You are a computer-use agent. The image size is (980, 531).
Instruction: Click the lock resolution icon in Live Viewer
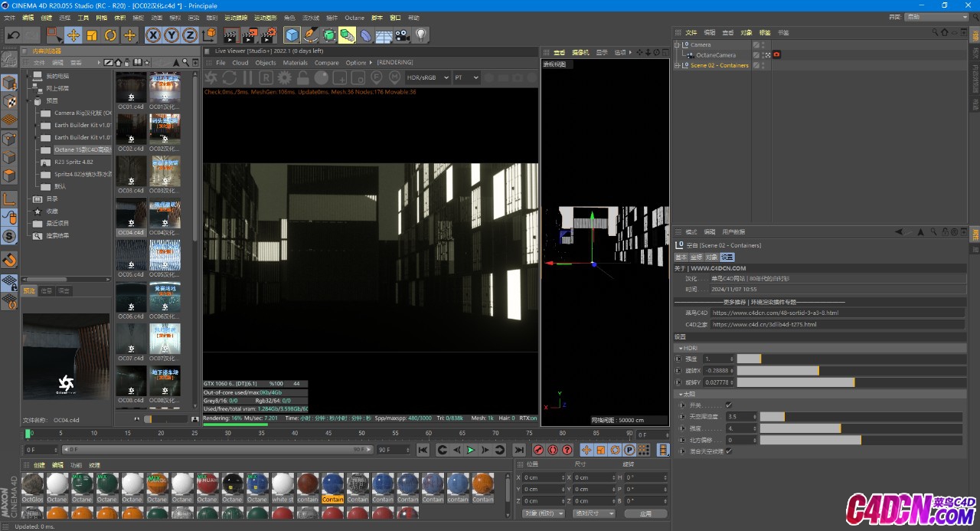coord(302,77)
